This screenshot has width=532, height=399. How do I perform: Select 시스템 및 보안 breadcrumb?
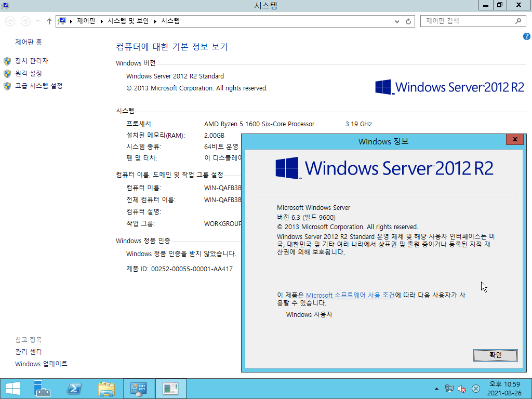[128, 21]
